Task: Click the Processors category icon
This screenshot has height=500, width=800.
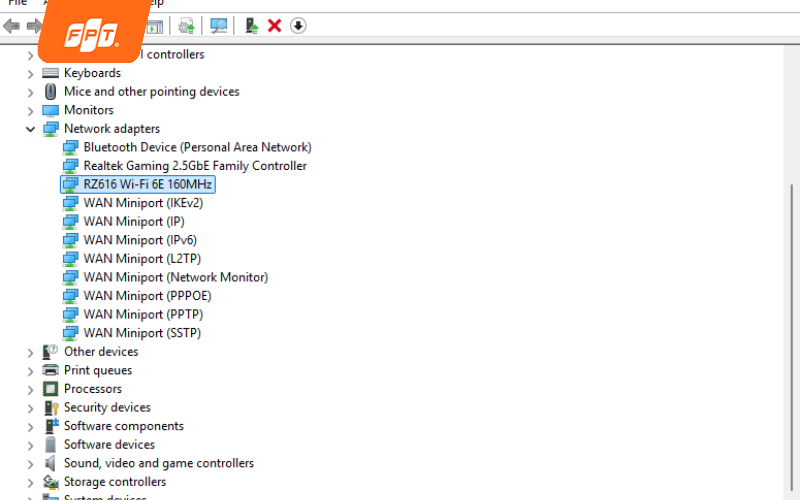Action: pos(51,389)
